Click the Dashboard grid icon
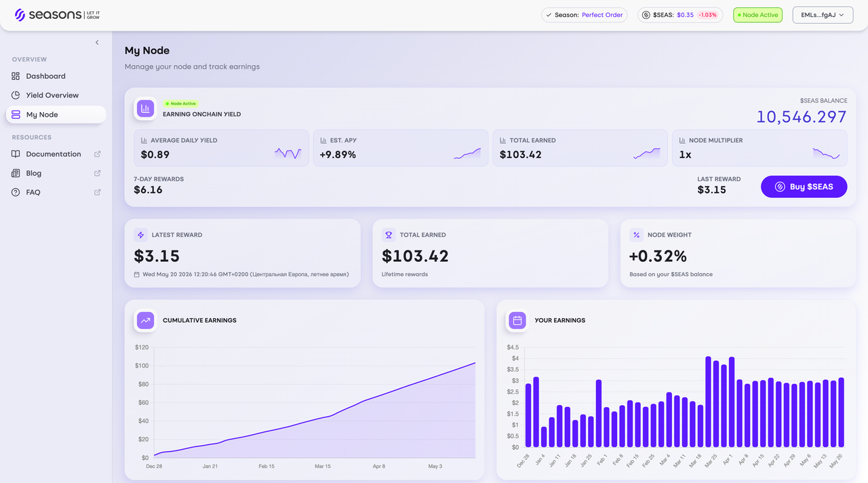The image size is (868, 483). (16, 76)
